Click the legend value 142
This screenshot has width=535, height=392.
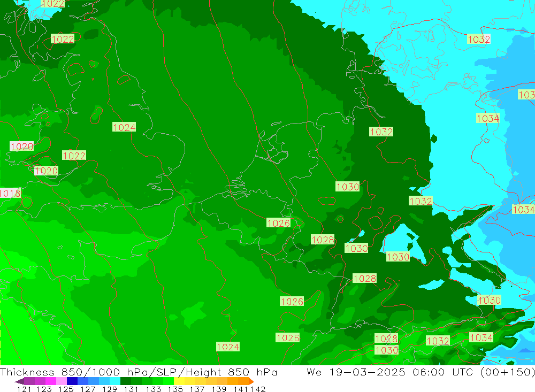tap(258, 389)
